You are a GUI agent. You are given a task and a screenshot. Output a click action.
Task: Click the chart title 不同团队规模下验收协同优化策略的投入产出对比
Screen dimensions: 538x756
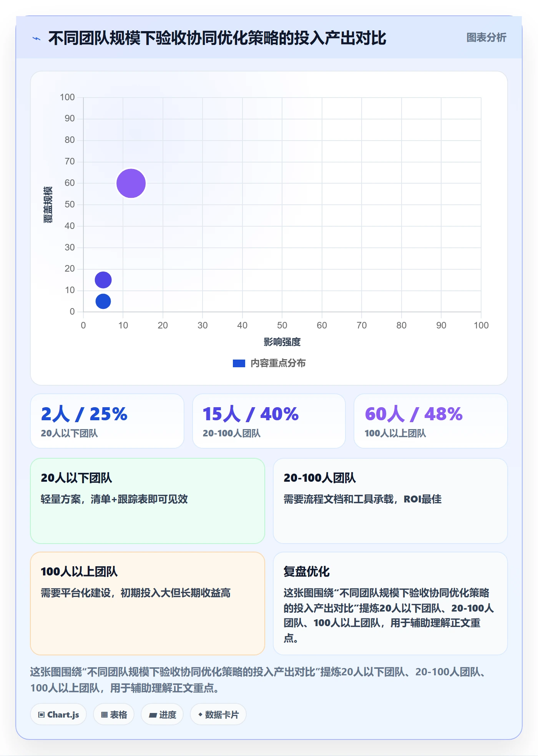pos(217,38)
